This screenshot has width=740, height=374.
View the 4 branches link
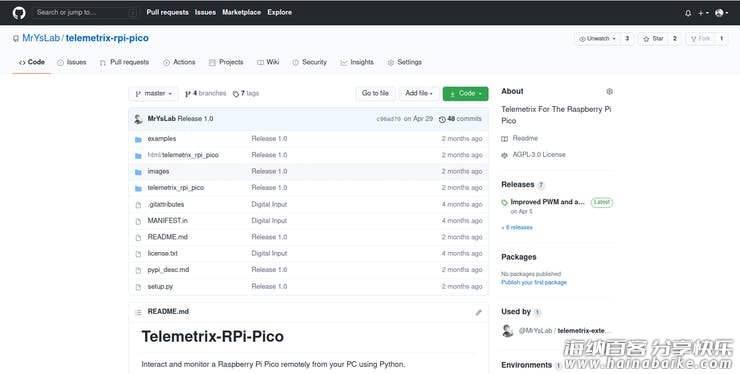(205, 94)
